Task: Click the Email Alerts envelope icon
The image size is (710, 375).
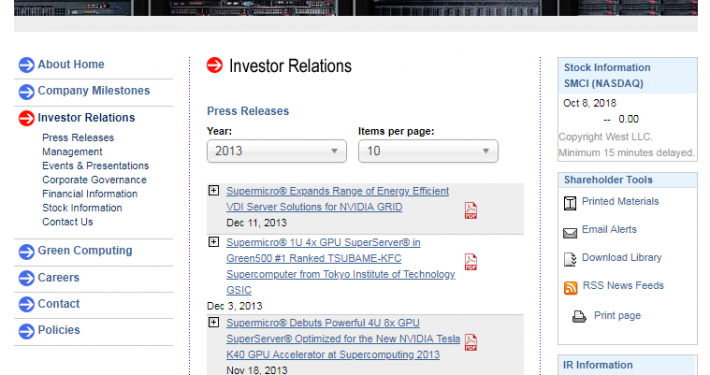Action: [570, 233]
